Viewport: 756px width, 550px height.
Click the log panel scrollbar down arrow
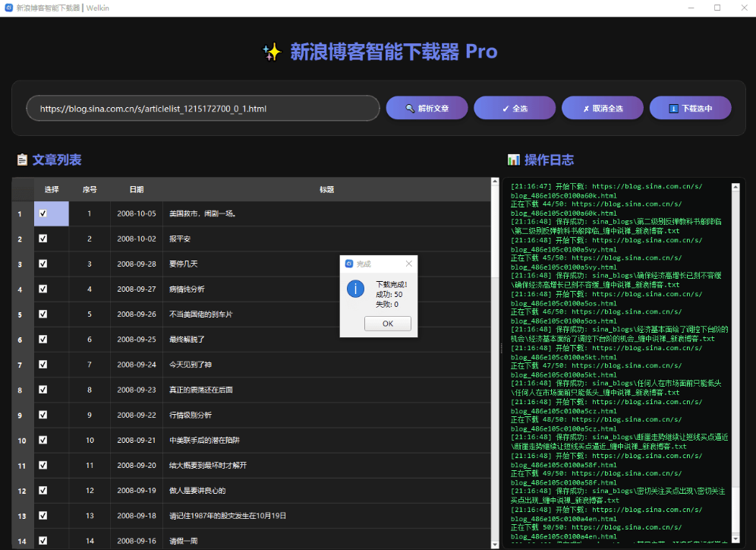(x=736, y=539)
